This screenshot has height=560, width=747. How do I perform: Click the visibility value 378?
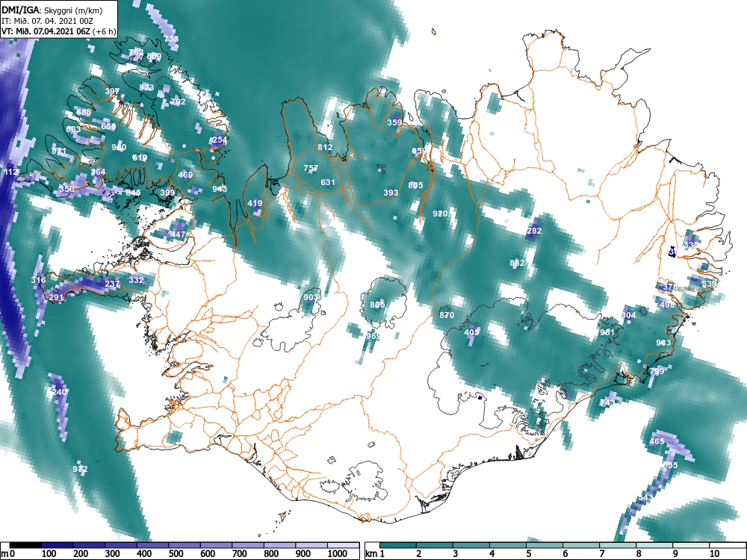click(670, 287)
